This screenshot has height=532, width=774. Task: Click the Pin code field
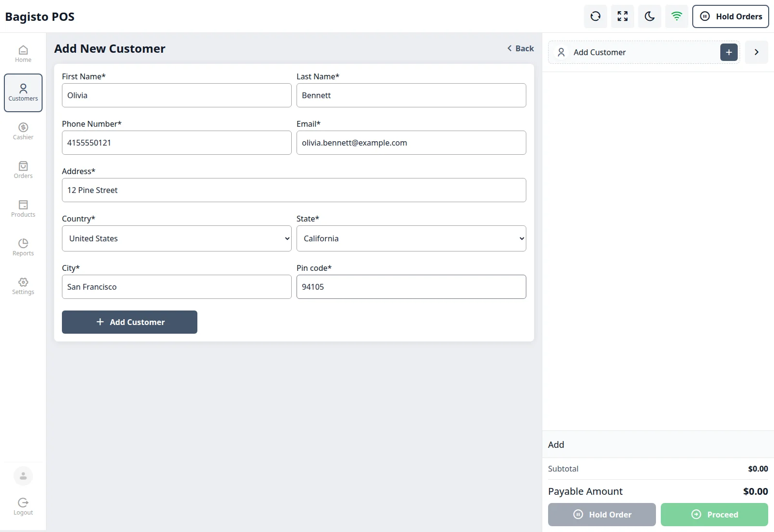coord(411,287)
